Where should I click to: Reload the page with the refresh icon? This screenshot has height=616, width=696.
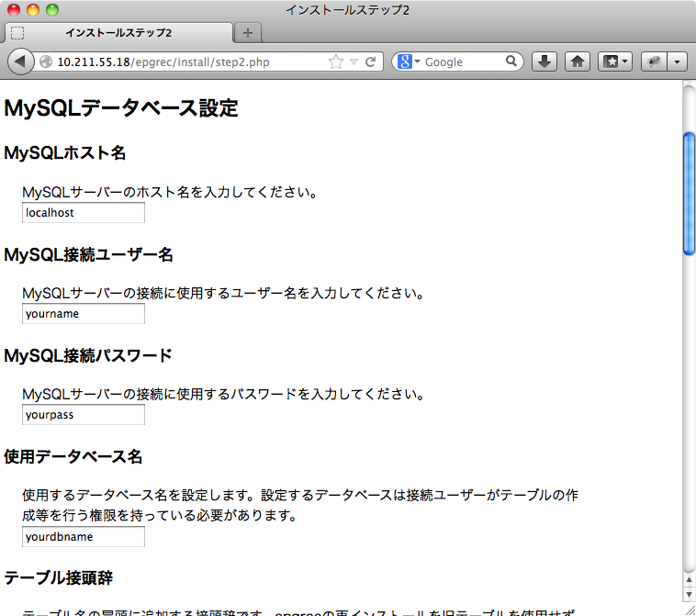[371, 62]
